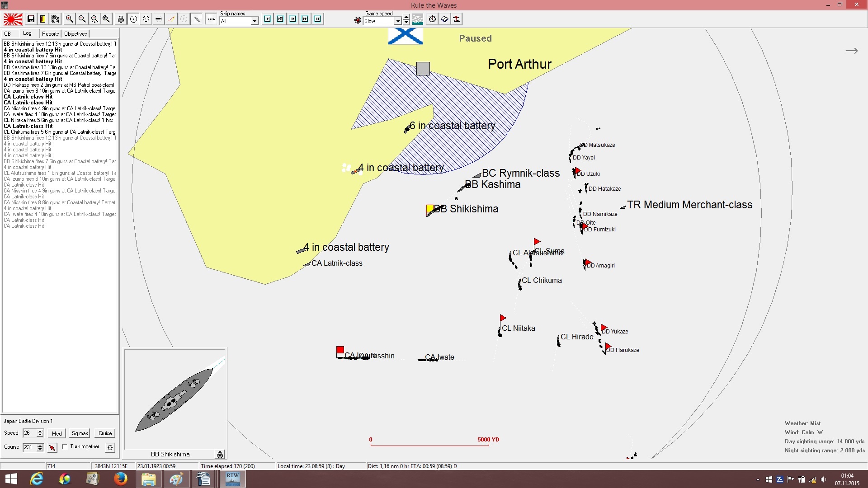The height and width of the screenshot is (488, 868).
Task: Increase Speed value with spinner up
Action: point(40,431)
